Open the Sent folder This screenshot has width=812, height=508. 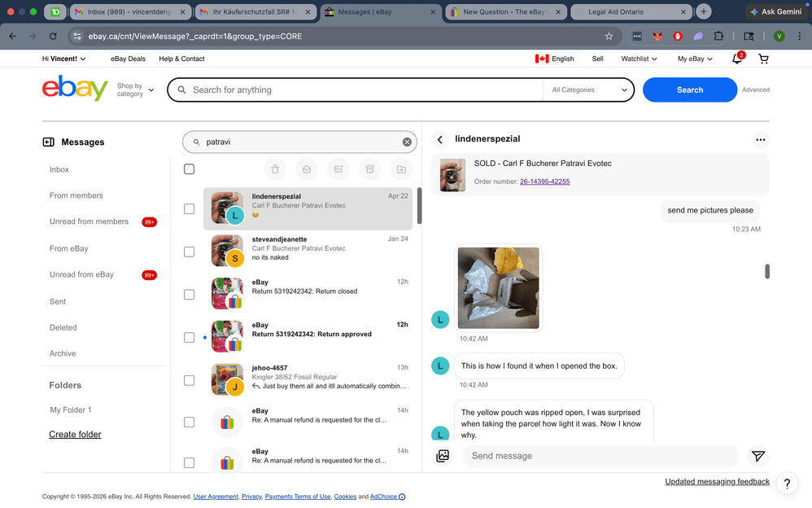tap(58, 302)
